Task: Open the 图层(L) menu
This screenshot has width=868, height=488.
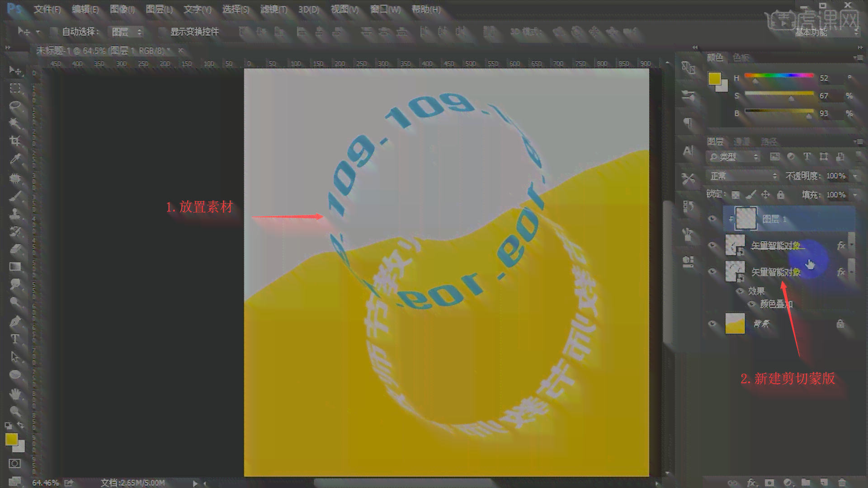Action: 159,9
